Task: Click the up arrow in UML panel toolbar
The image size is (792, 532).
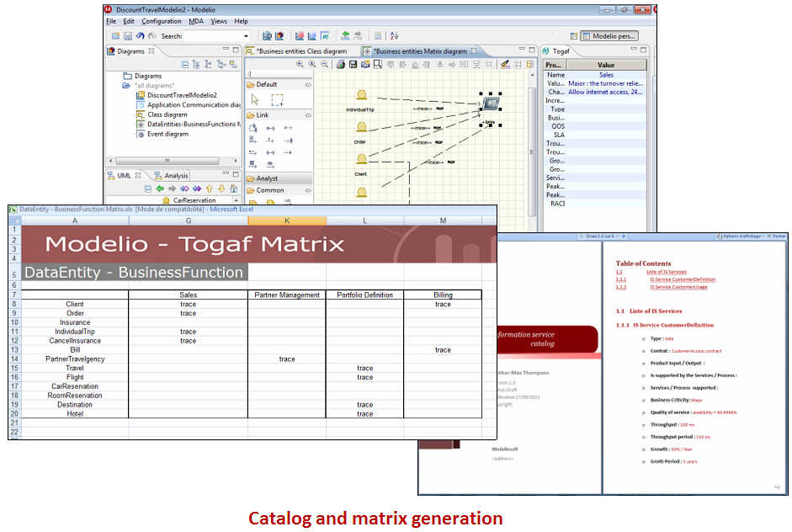Action: [209, 189]
